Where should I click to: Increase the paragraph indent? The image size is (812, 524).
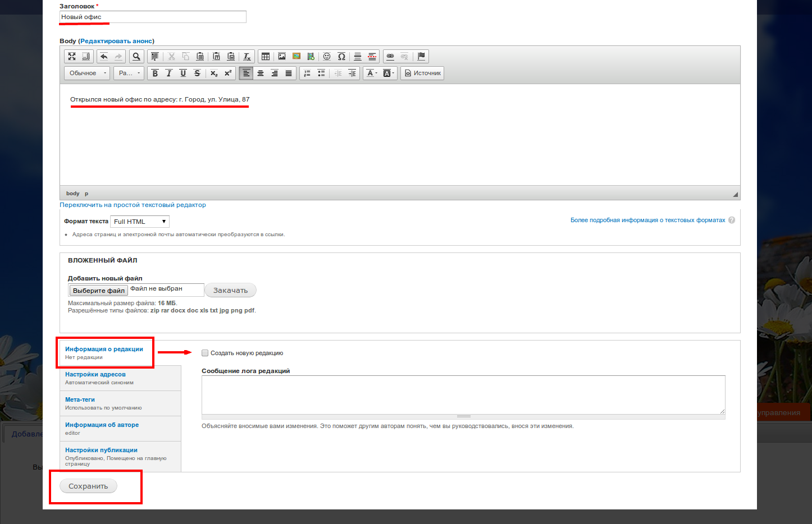[352, 73]
